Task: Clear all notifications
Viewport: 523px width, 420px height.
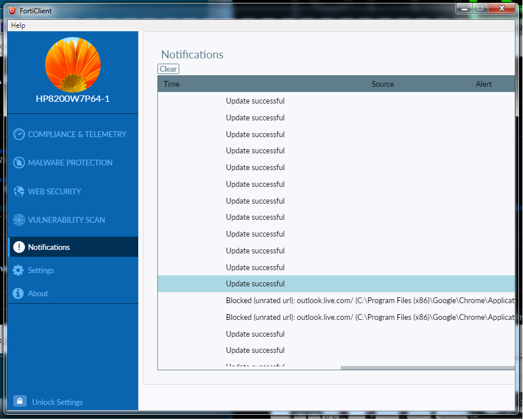Action: pyautogui.click(x=168, y=69)
